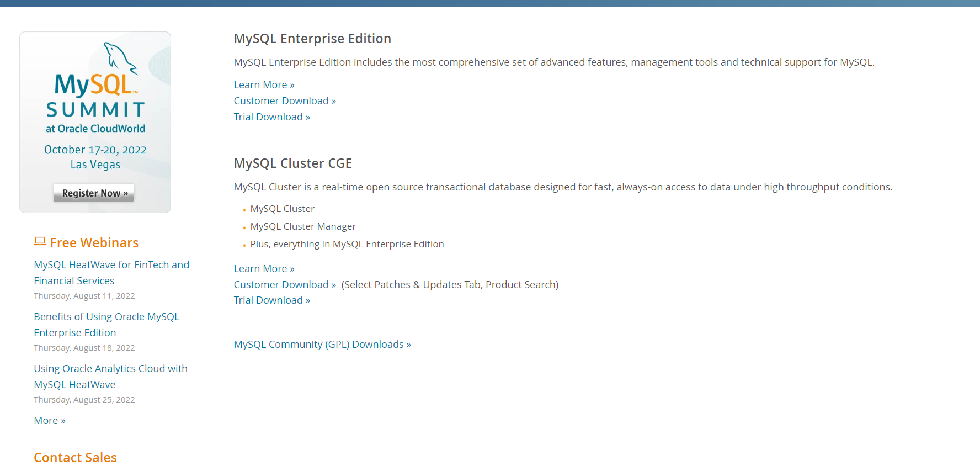Open MySQL HeatWave for FinTech webinar link
Viewport: 980px width, 466px height.
(x=111, y=273)
